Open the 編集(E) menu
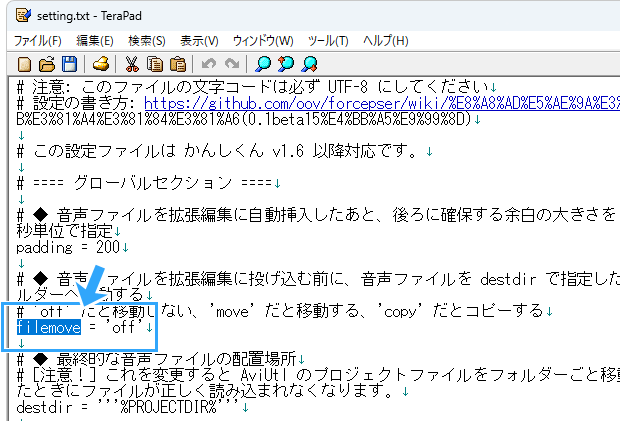 [x=95, y=41]
